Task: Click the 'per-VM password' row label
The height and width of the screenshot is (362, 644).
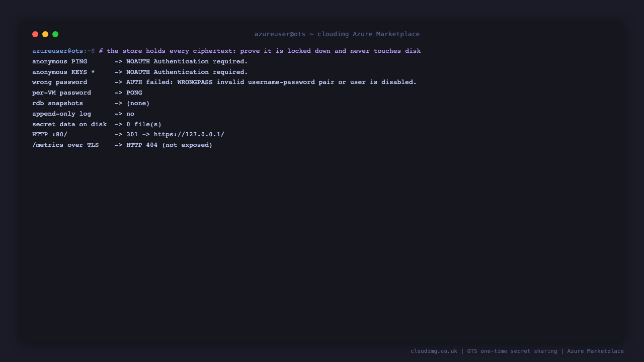Action: pos(61,93)
